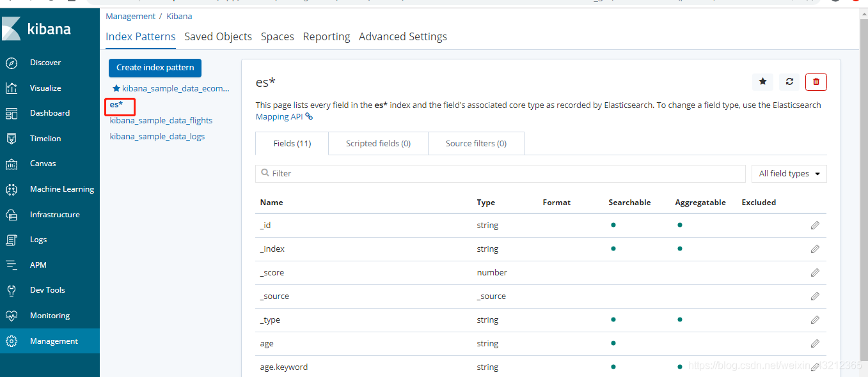Switch to Reporting tab

point(326,37)
